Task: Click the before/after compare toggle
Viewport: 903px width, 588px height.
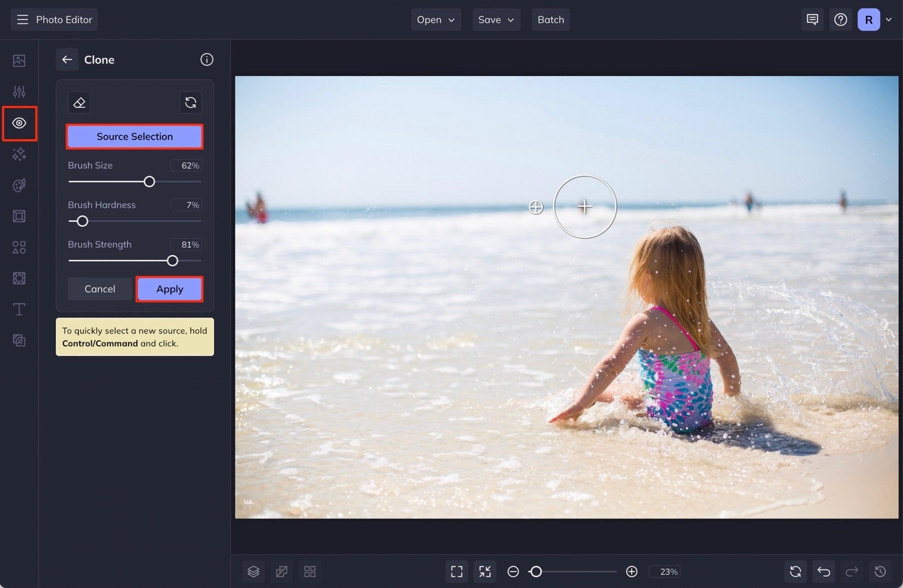Action: [x=282, y=571]
